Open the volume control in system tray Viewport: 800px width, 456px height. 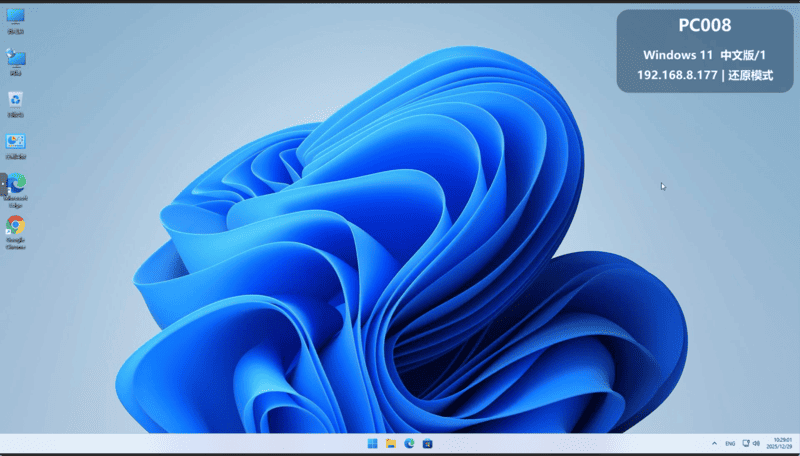pos(756,443)
